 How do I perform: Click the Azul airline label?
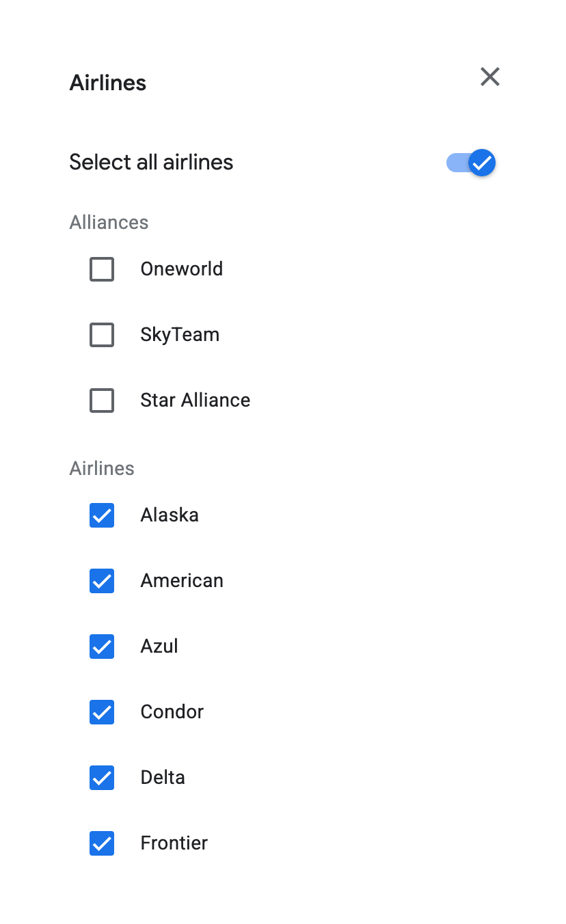(x=159, y=646)
